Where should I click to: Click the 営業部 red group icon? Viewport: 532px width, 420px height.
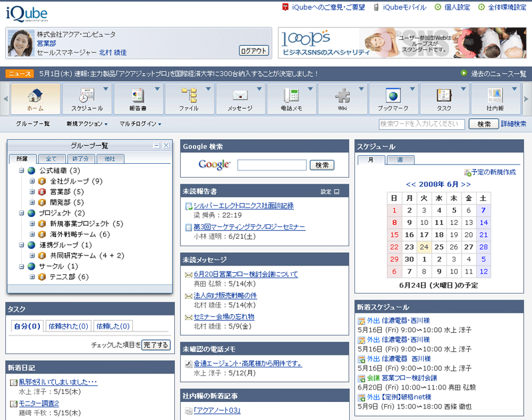click(x=42, y=192)
